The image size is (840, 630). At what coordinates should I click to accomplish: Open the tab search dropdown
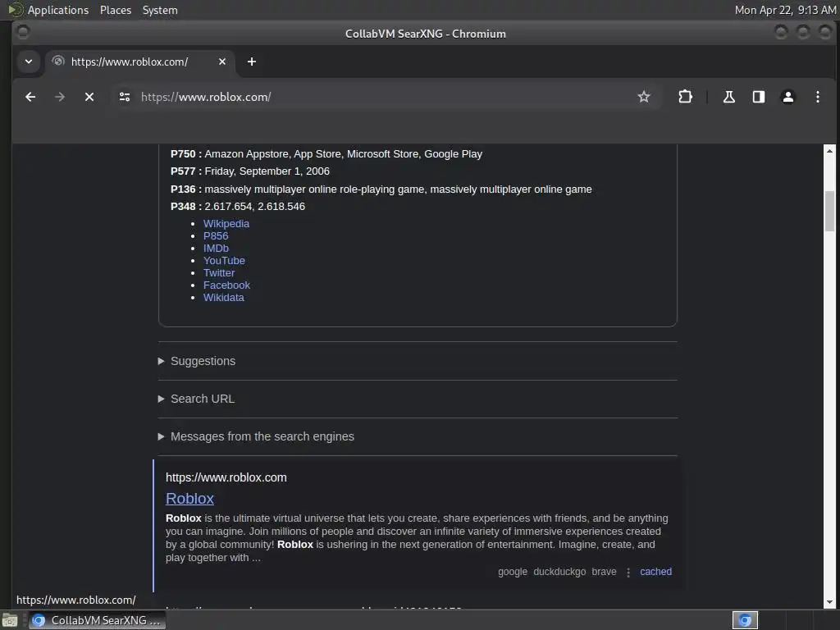point(29,62)
